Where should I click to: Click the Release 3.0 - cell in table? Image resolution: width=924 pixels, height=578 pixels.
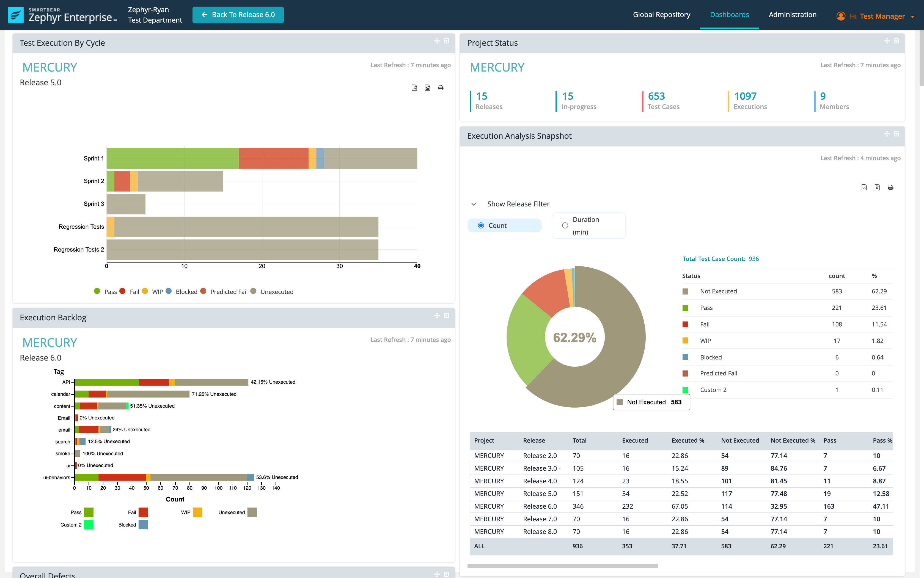tap(542, 469)
